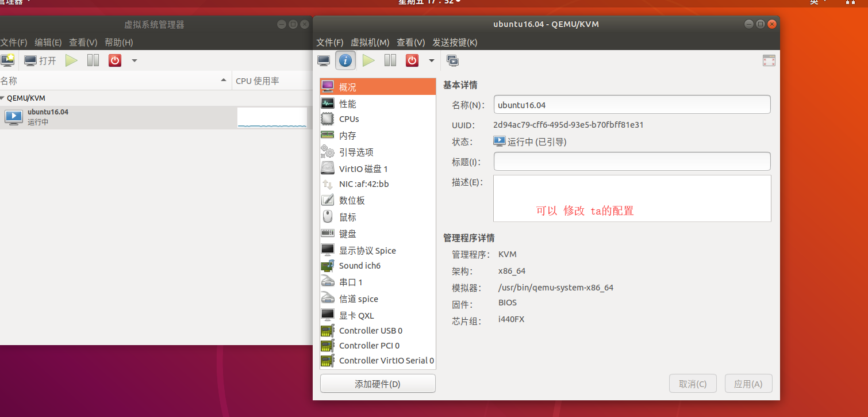Image resolution: width=868 pixels, height=417 pixels.
Task: Select VirtIO 磁盘 1 in hardware list
Action: click(364, 168)
